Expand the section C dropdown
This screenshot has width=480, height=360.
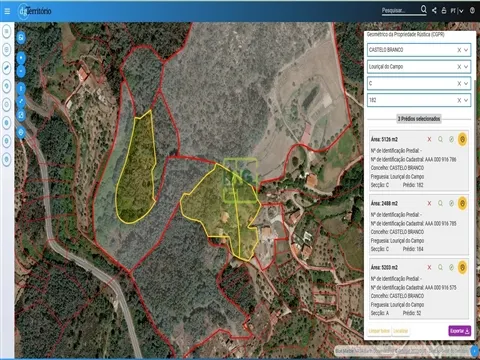466,83
